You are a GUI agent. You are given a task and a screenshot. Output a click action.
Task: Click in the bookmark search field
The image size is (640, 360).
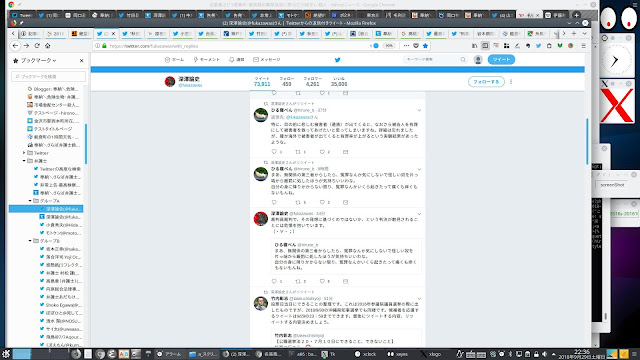(x=49, y=76)
